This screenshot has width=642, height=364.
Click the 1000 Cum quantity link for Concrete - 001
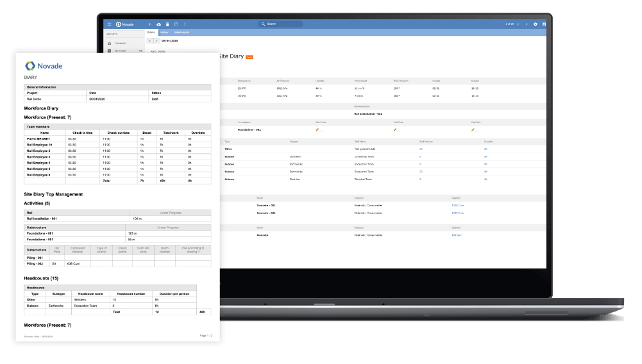point(457,206)
